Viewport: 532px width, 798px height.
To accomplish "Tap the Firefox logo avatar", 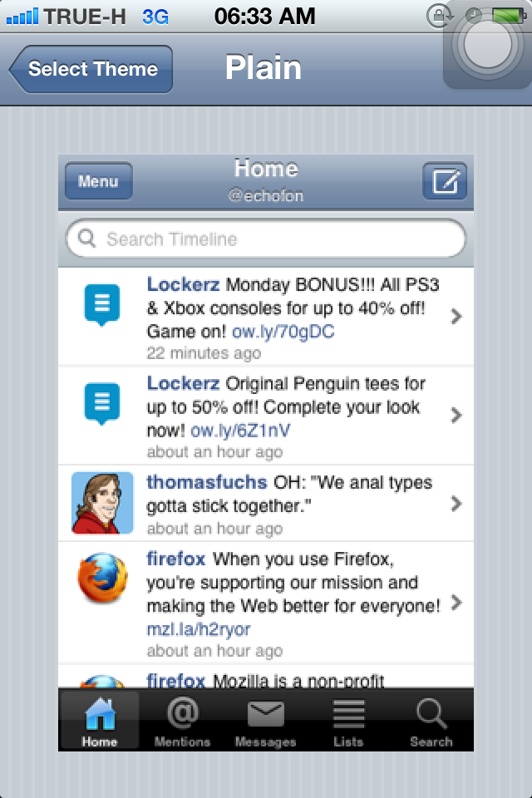I will coord(102,579).
